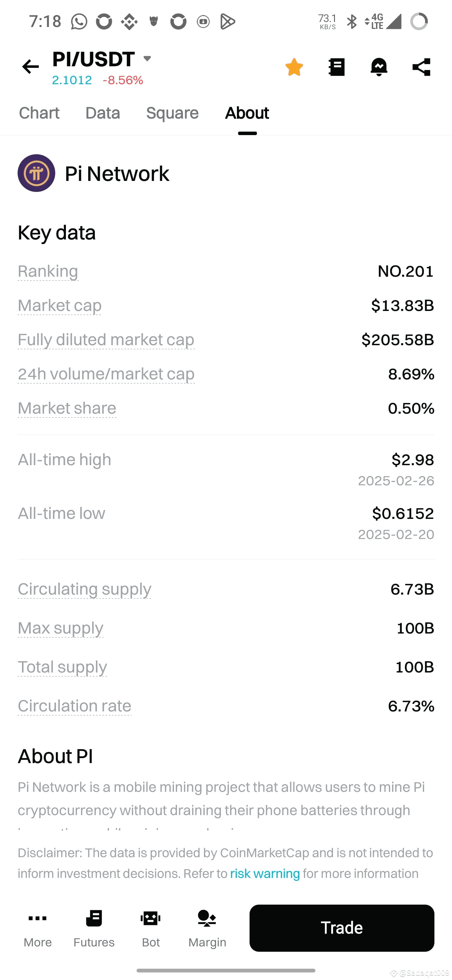
Task: Open the Square tab
Action: (173, 113)
